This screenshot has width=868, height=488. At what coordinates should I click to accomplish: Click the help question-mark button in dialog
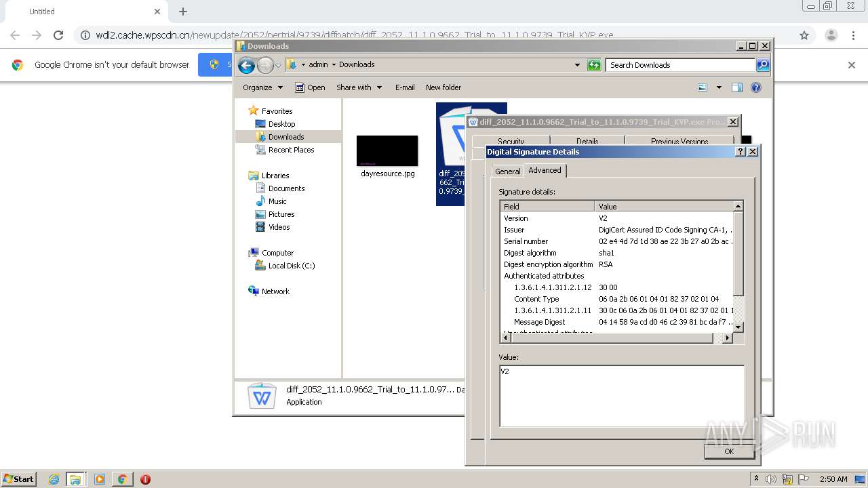(741, 152)
